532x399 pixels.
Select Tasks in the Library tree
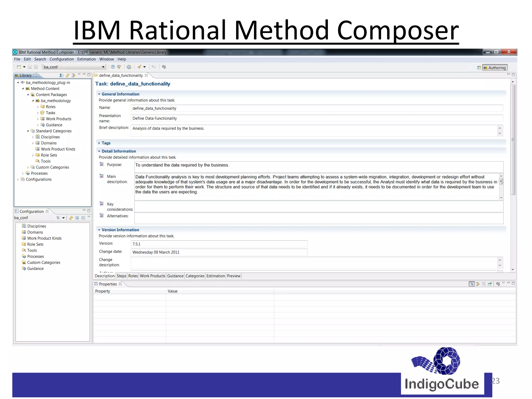pyautogui.click(x=51, y=113)
